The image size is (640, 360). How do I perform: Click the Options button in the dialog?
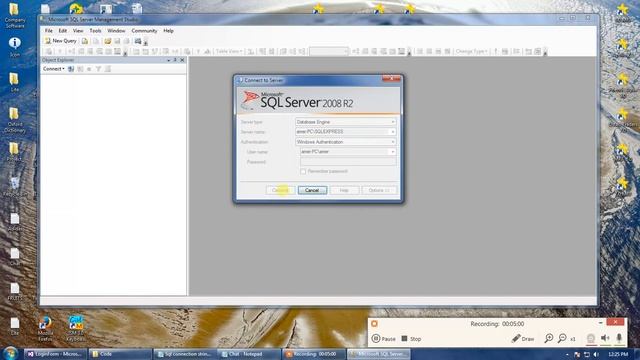[379, 190]
